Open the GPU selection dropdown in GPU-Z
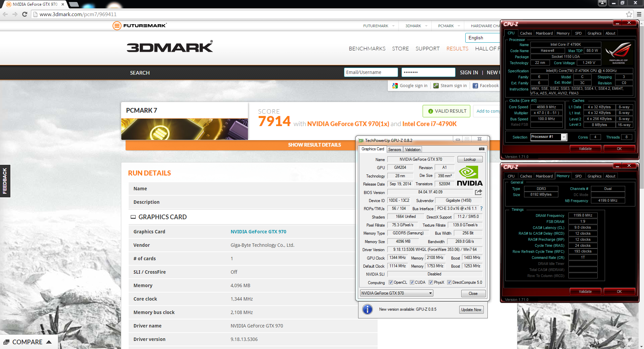Screen dimensions: 644x349 pos(396,293)
